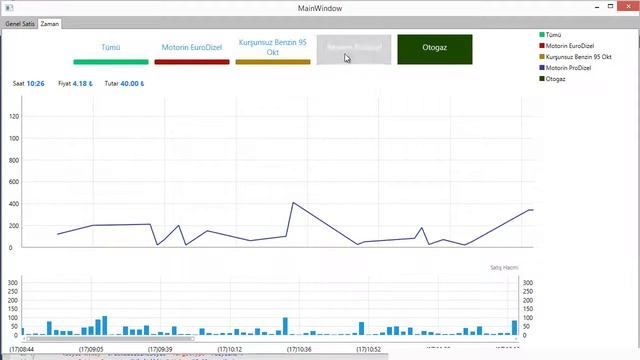Click the Satış Hacmi chart label

[504, 268]
